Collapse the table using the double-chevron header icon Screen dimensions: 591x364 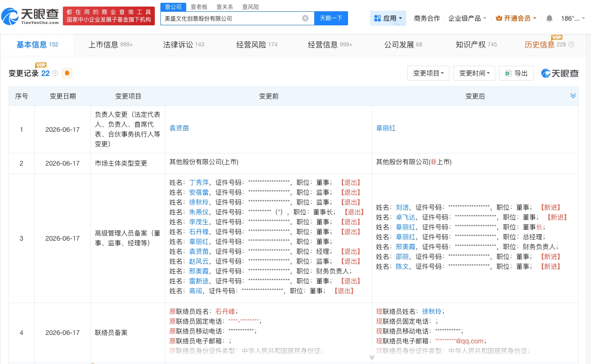point(573,96)
